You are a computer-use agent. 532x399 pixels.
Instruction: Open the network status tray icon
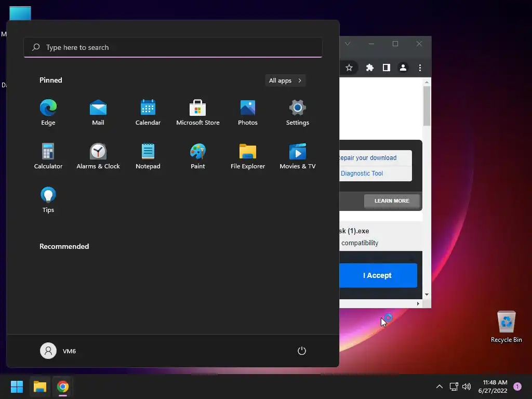coord(454,387)
